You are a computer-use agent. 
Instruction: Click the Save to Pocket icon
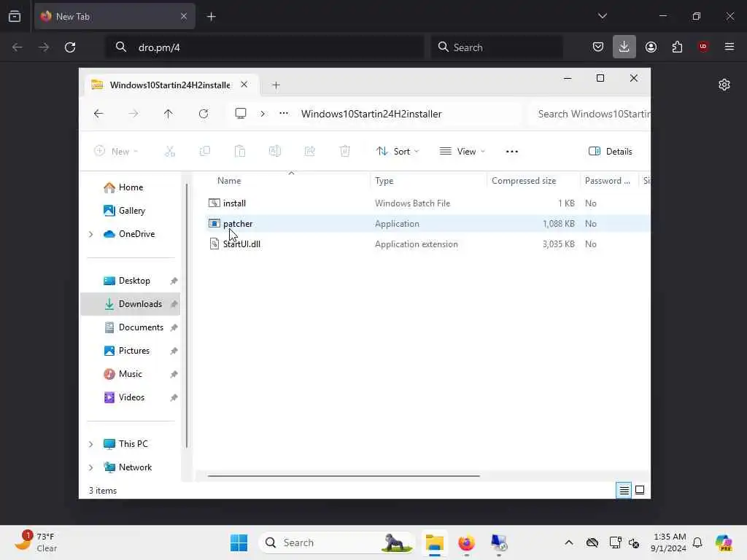tap(598, 47)
